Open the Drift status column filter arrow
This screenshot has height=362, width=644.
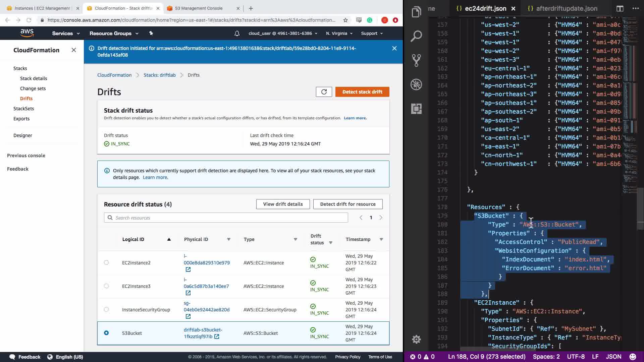pos(330,243)
